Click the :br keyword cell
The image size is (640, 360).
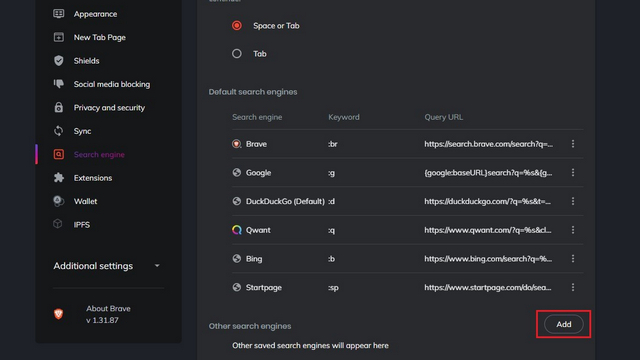point(333,144)
